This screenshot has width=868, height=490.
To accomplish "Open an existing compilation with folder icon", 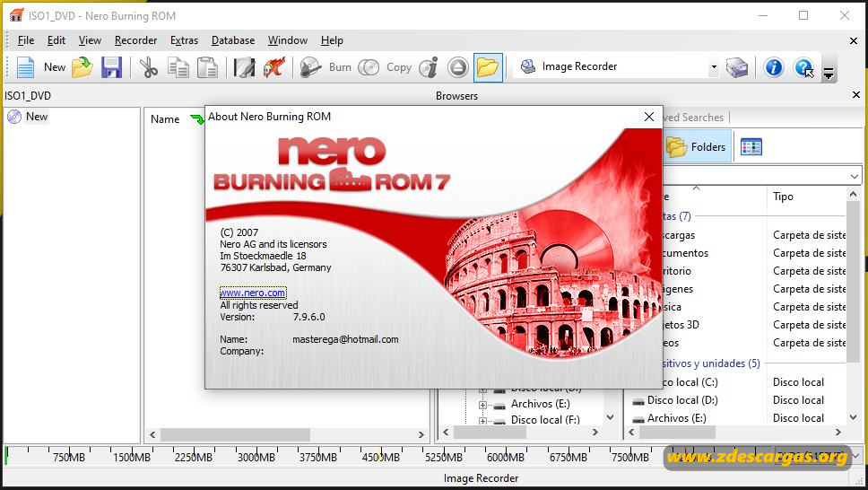I will (x=82, y=67).
